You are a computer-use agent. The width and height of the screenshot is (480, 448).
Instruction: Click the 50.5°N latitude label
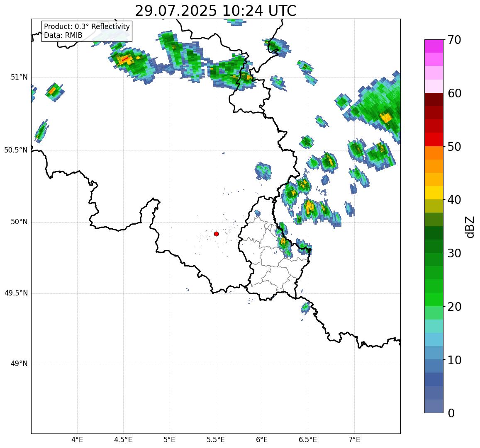pos(16,150)
